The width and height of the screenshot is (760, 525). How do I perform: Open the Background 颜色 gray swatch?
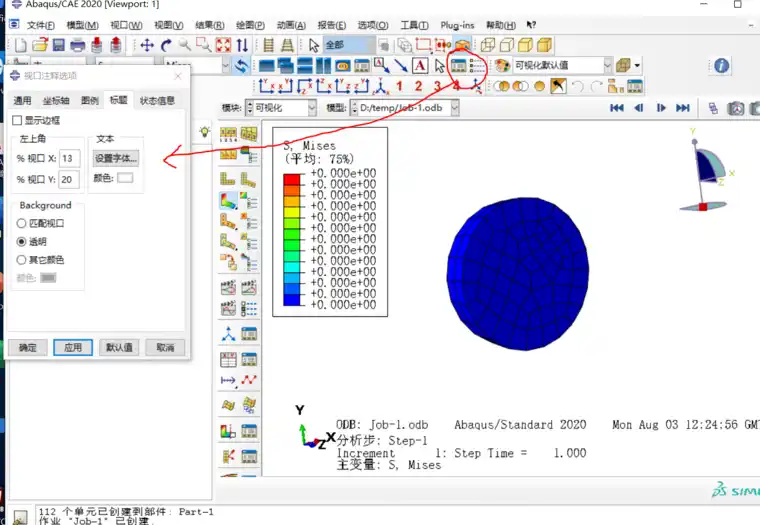coord(48,278)
